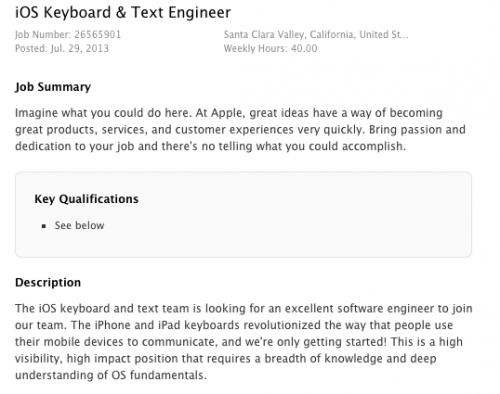Click the iOS keyboard team description paragraph
The width and height of the screenshot is (500, 394).
tap(244, 342)
